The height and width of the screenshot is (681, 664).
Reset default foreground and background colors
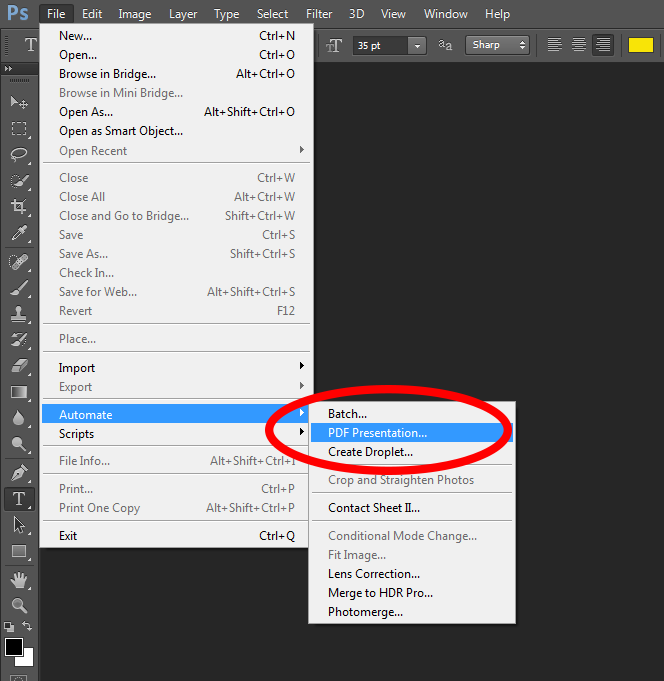pos(9,626)
